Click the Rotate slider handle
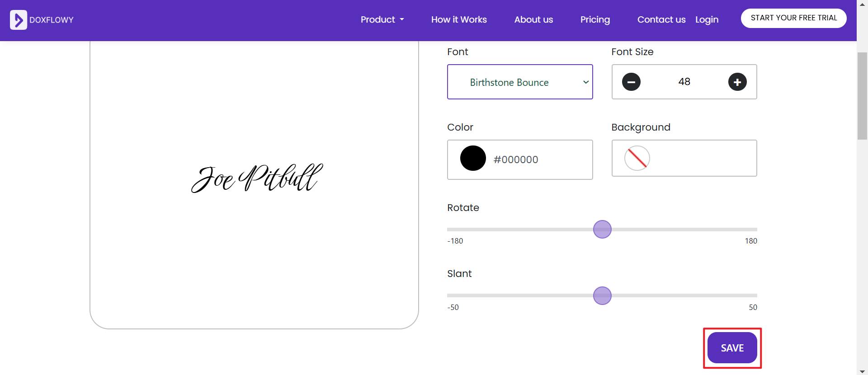 point(602,230)
